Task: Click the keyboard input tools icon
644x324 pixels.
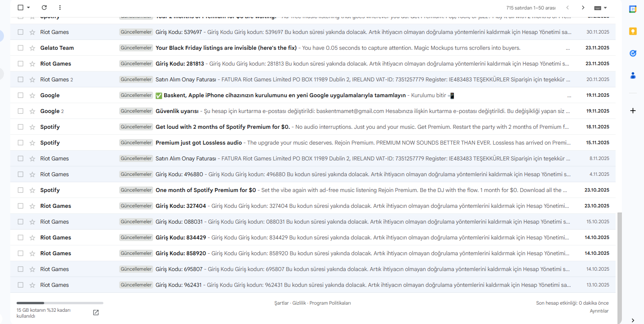Action: point(597,8)
